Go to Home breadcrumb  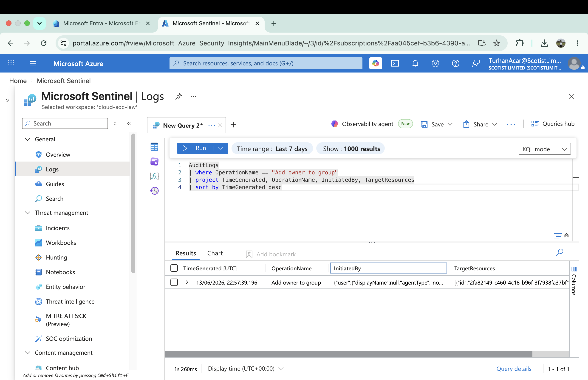pos(18,81)
